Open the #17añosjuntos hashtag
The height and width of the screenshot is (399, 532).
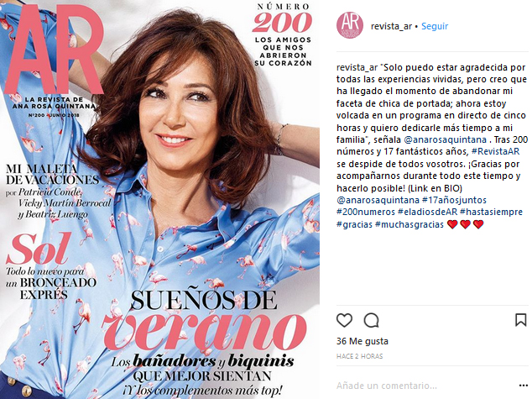(x=454, y=200)
